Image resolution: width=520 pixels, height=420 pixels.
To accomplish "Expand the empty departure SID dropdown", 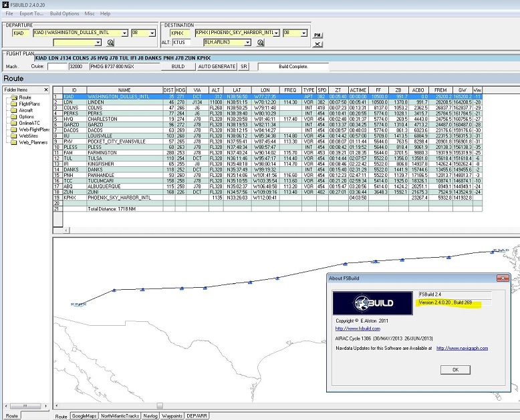I will [x=98, y=42].
